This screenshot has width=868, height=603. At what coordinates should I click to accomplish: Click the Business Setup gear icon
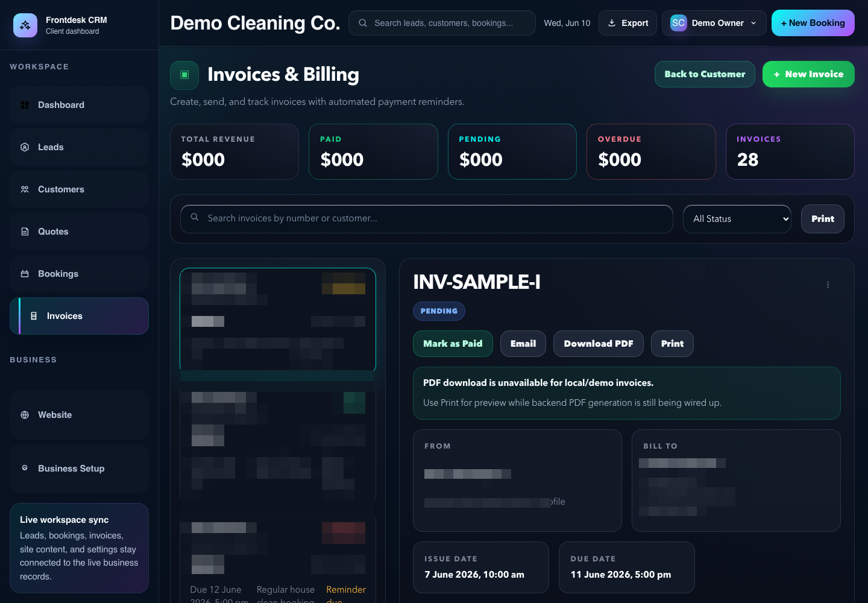(x=25, y=468)
